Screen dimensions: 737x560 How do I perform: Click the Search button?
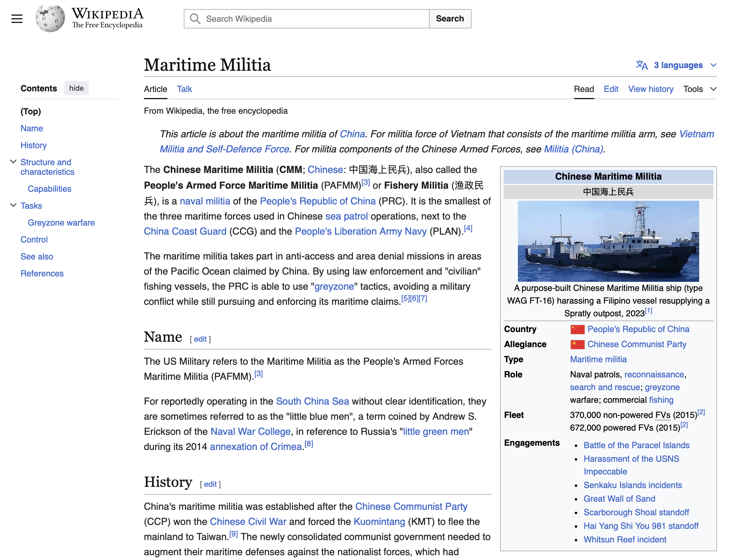pyautogui.click(x=450, y=19)
